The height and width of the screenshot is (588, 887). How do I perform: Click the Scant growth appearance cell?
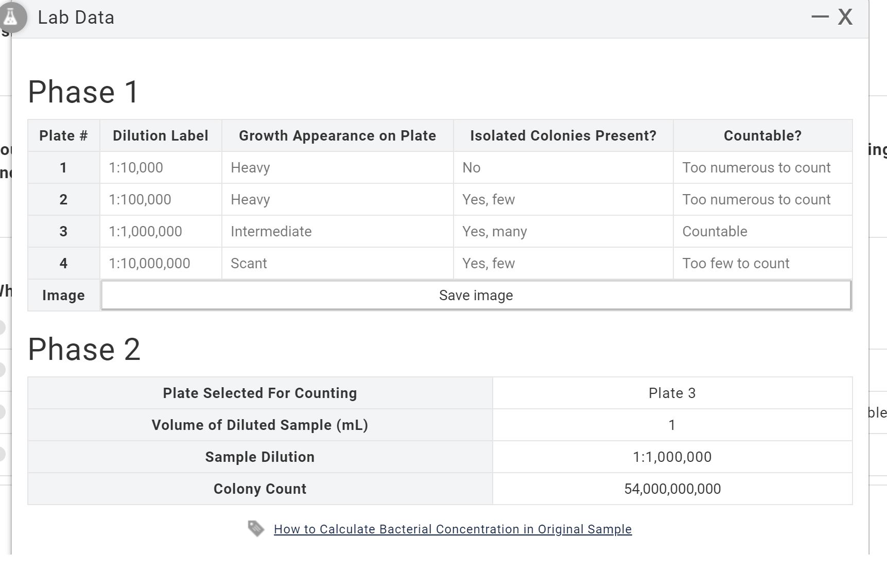249,263
